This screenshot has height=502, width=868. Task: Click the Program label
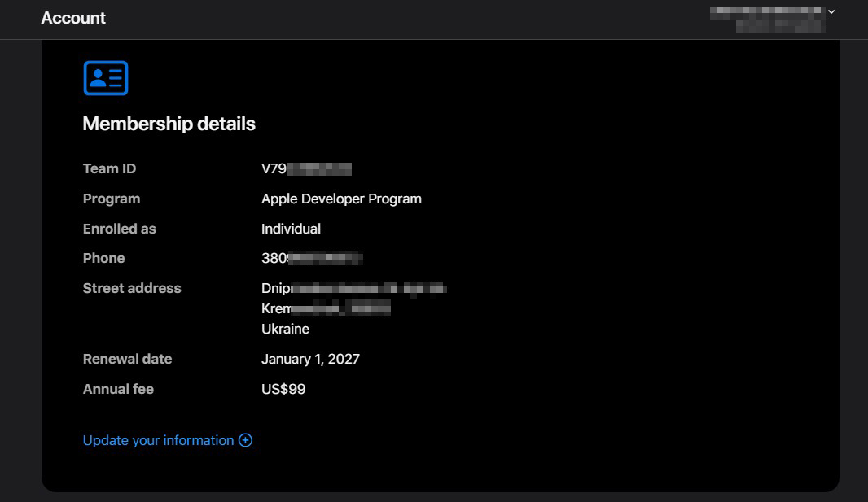112,199
